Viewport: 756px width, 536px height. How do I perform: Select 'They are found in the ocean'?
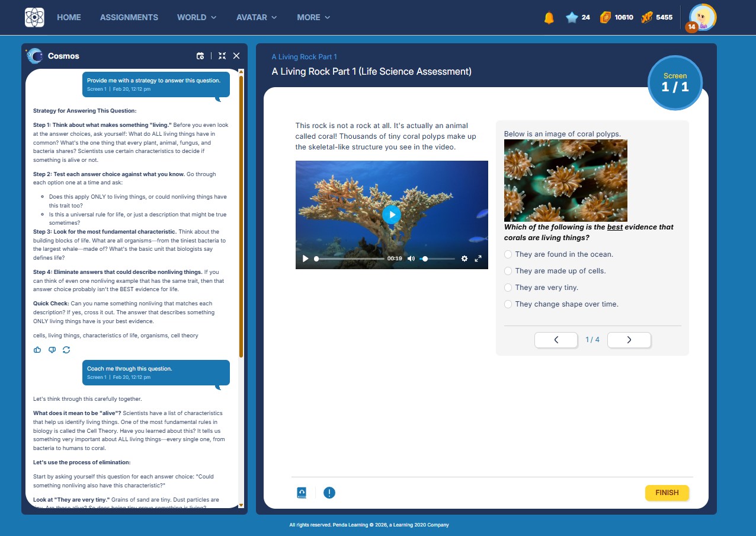(x=508, y=254)
